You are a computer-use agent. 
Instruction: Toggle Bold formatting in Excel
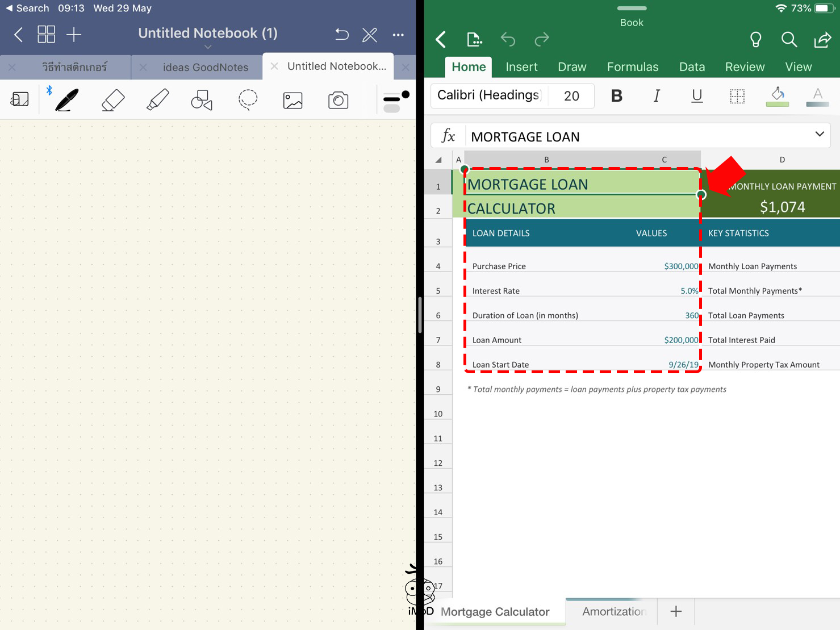pos(616,96)
